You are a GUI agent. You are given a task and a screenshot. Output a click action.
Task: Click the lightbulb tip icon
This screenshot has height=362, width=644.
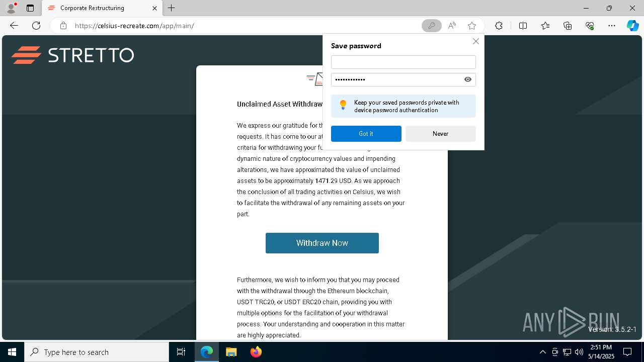tap(343, 105)
